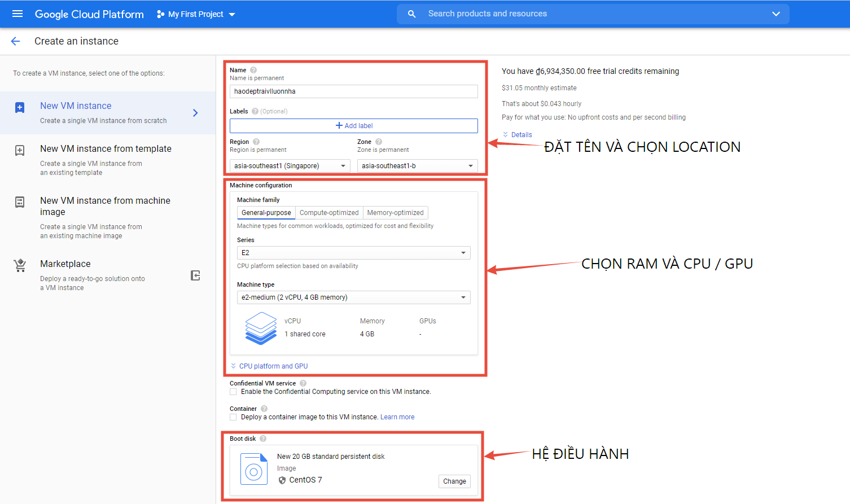Click the project selector hexagon icon
The image size is (850, 504).
click(x=160, y=14)
